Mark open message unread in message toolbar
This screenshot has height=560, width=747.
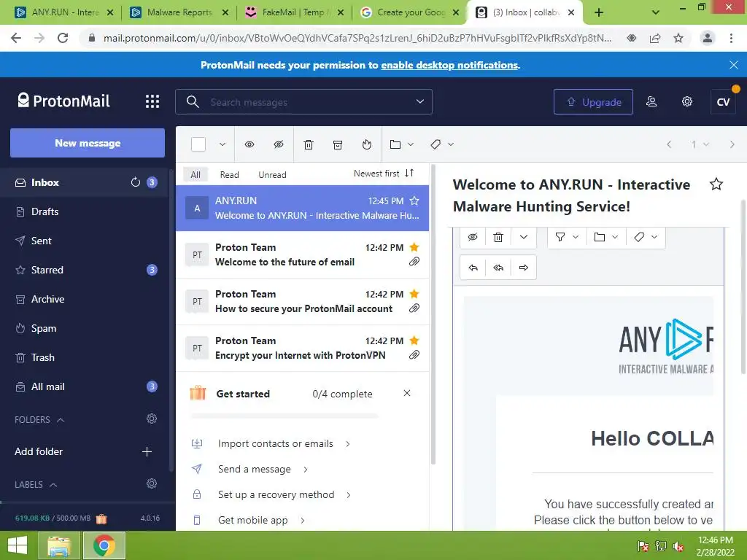[473, 237]
